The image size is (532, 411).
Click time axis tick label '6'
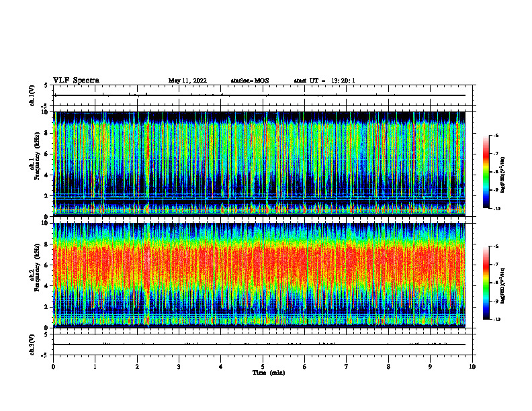coord(305,367)
